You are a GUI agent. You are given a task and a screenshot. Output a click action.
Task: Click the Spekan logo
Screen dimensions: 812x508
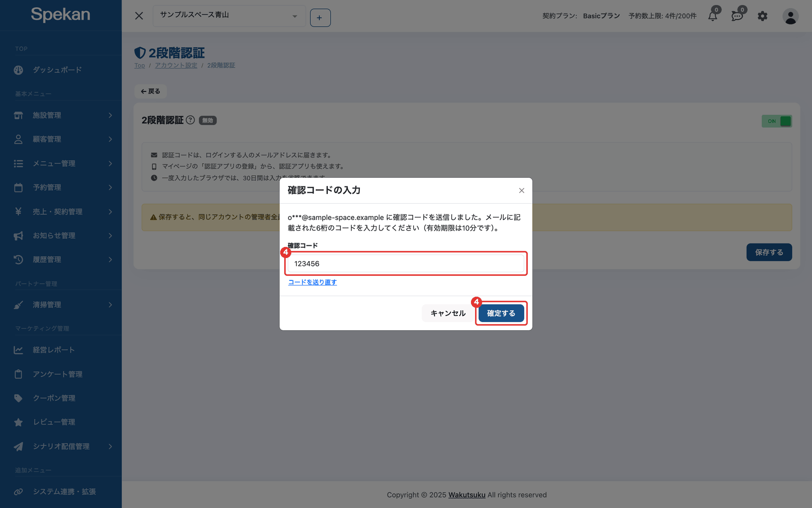click(60, 14)
